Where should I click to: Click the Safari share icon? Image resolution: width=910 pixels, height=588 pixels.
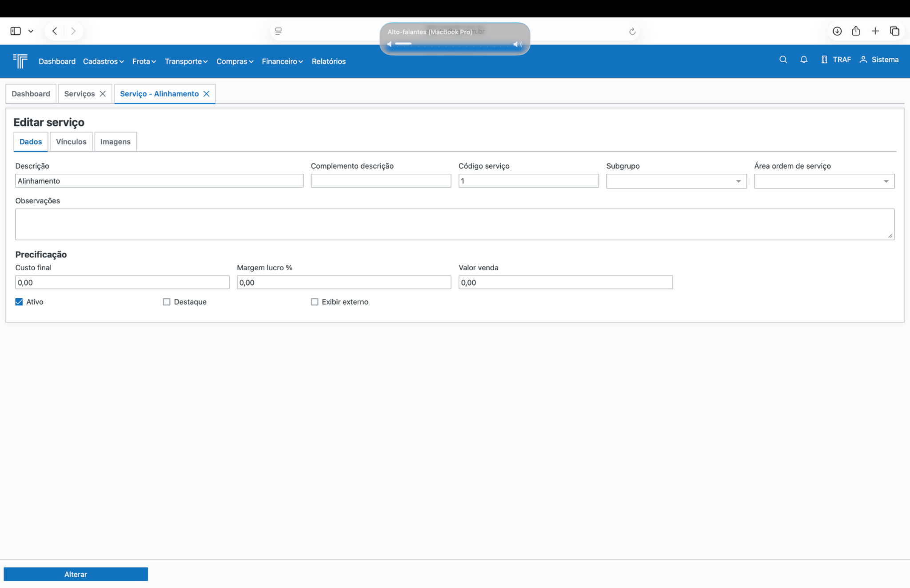click(x=856, y=31)
